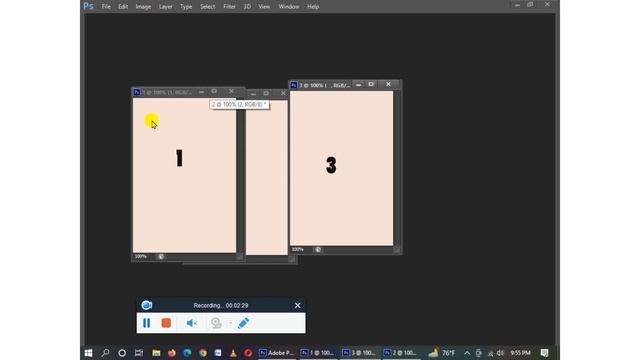Switch to document 1 taskbar button
The width and height of the screenshot is (640, 360).
tap(318, 353)
